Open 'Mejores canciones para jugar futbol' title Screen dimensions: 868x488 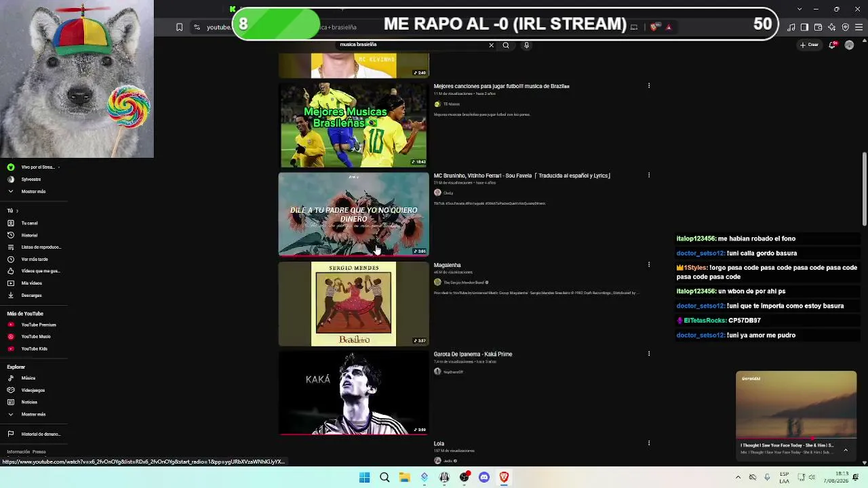point(501,86)
